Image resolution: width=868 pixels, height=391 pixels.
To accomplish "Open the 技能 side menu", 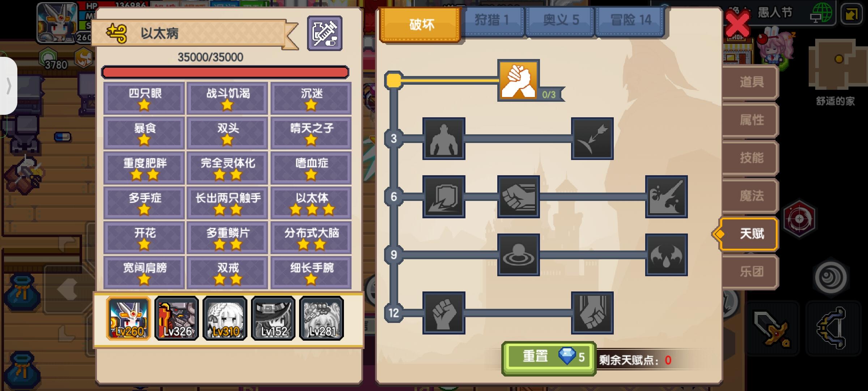I will (x=750, y=158).
